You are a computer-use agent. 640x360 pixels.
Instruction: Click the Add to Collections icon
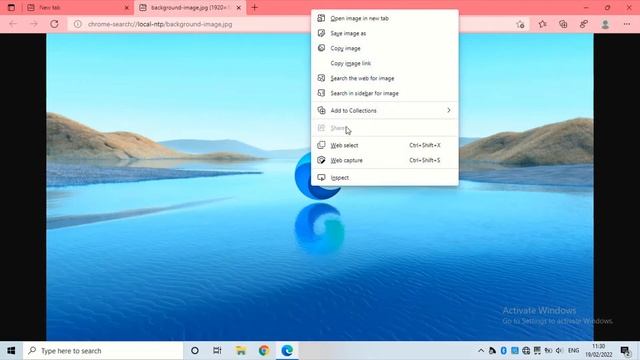(321, 110)
